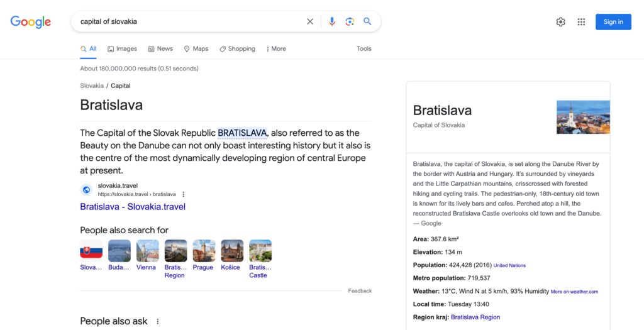Switch to the All tab
Image resolution: width=644 pixels, height=330 pixels.
88,49
